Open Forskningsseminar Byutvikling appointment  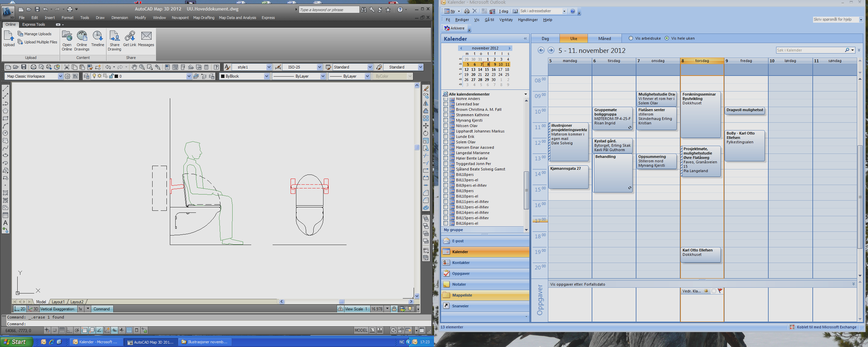pos(701,115)
